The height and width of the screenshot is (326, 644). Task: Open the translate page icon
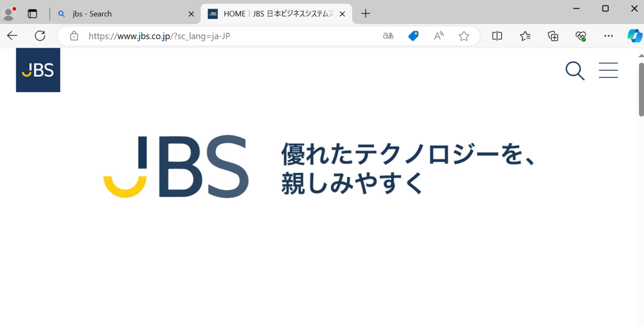pos(388,36)
